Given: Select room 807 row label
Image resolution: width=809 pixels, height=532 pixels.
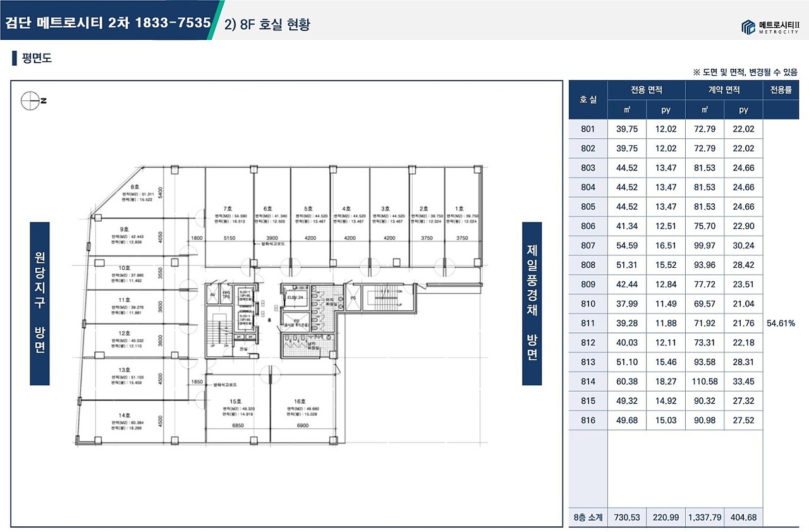Looking at the screenshot, I should [x=588, y=246].
